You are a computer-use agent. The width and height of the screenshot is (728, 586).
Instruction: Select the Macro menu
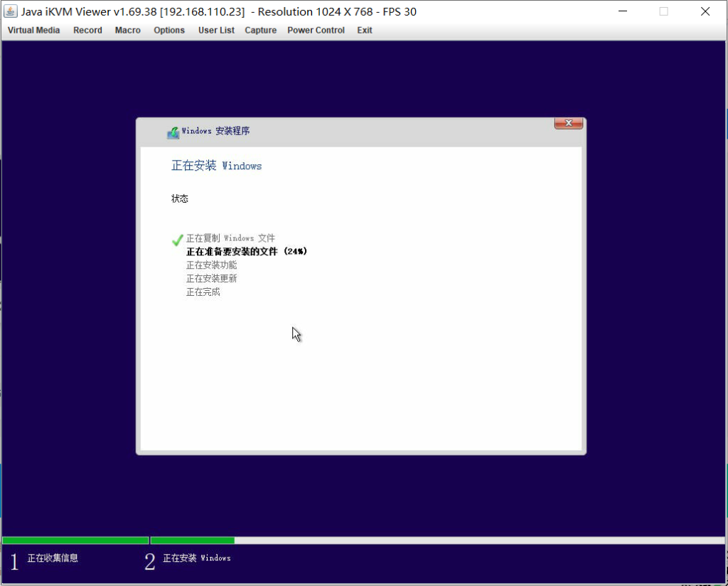coord(128,31)
